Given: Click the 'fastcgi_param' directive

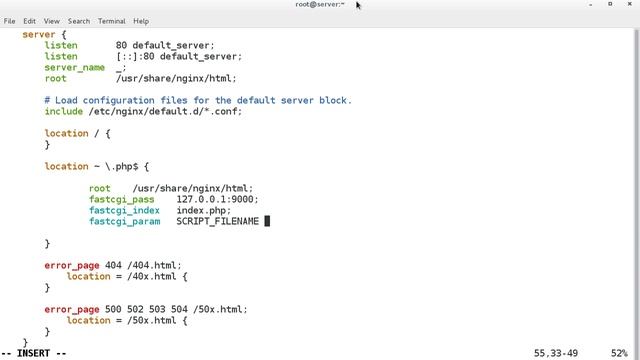Looking at the screenshot, I should (124, 222).
